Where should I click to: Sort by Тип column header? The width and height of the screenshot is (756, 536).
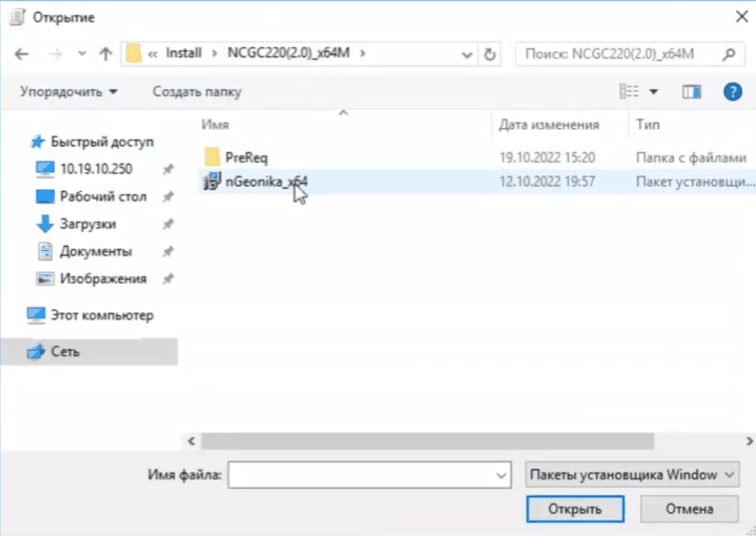[x=648, y=125]
